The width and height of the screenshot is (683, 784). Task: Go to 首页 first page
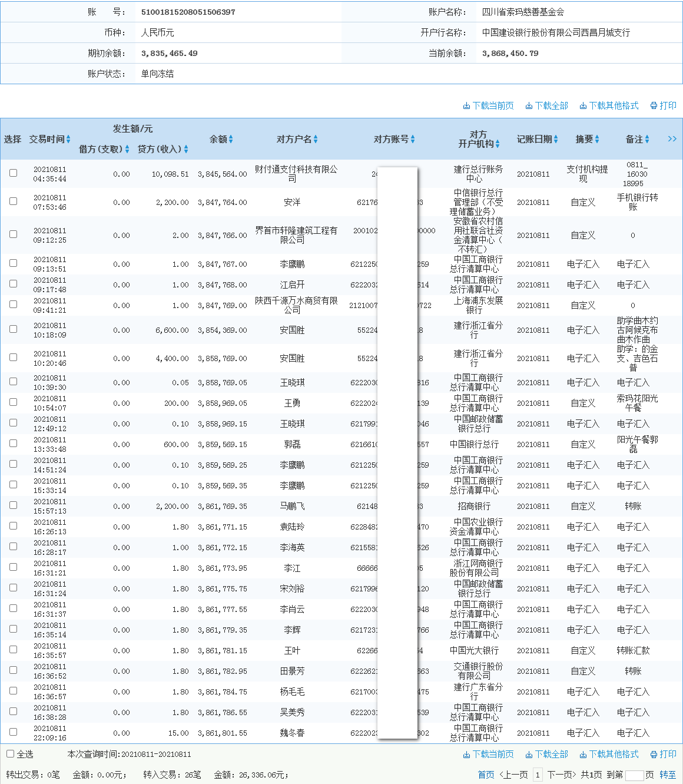coord(486,775)
